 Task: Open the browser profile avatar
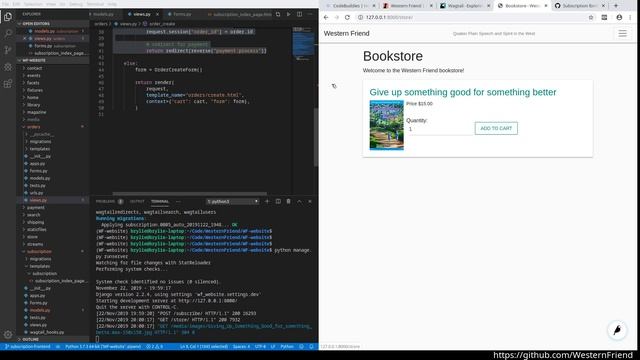(619, 18)
